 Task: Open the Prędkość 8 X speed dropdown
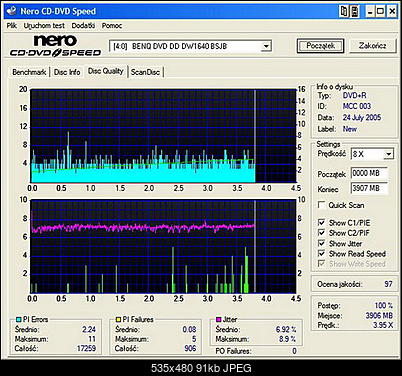point(389,154)
